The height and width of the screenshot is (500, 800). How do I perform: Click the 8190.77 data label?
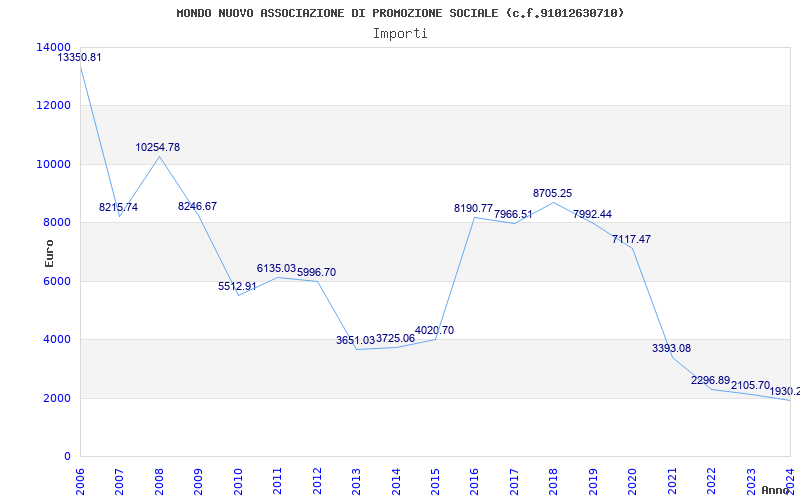(473, 208)
